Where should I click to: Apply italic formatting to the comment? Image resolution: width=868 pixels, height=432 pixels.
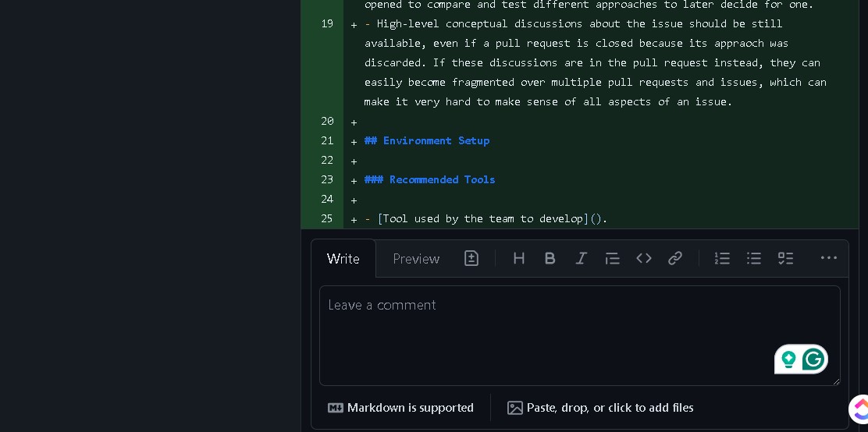pos(581,258)
